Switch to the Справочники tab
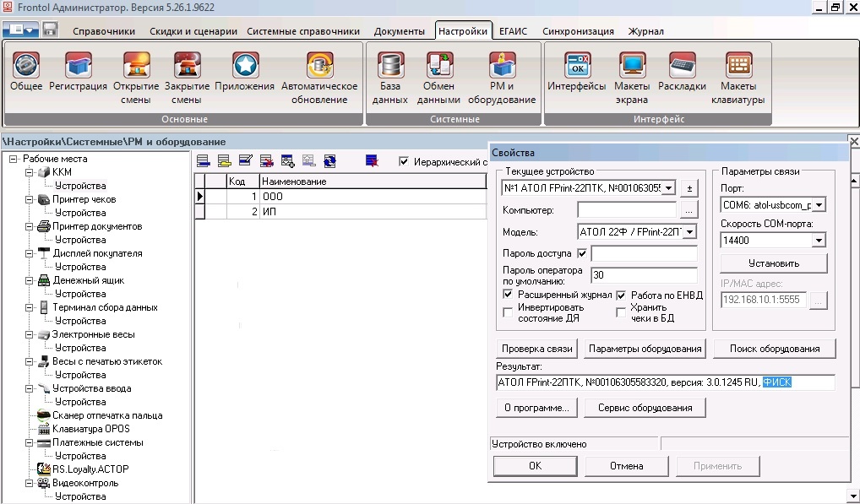Image resolution: width=860 pixels, height=504 pixels. [x=104, y=31]
